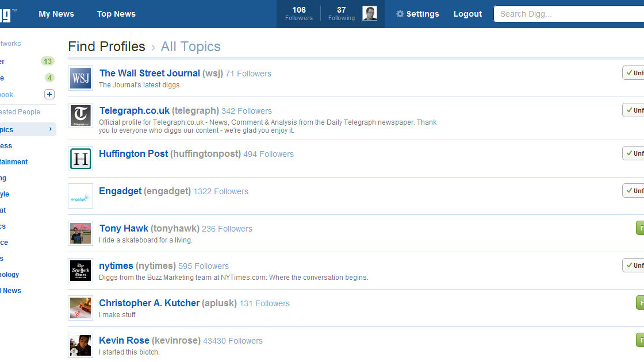Click 342 Followers next to Telegraph
Screen dimensions: 644x362
click(247, 111)
